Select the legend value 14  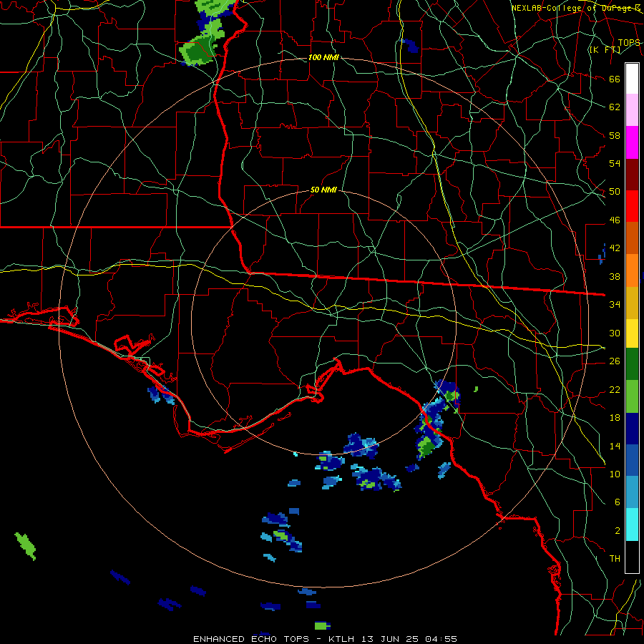tap(615, 446)
